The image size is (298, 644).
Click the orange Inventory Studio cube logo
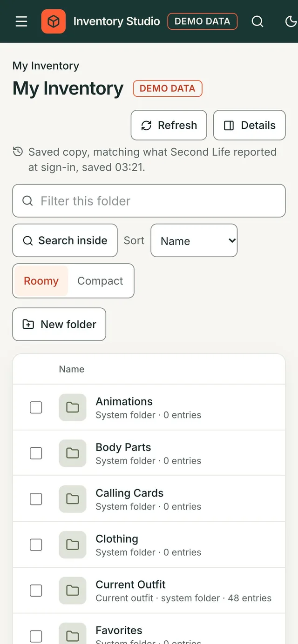pyautogui.click(x=54, y=21)
